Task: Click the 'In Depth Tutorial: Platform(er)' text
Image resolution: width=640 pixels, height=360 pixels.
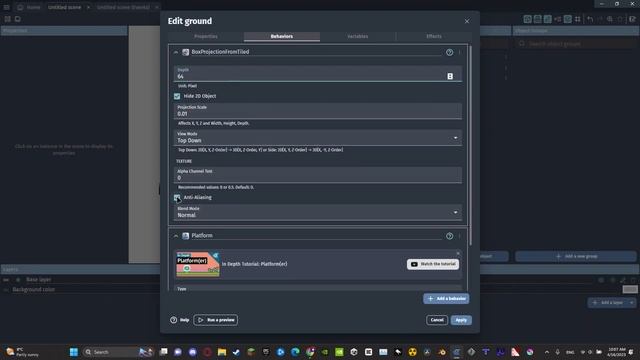Action: [x=254, y=264]
